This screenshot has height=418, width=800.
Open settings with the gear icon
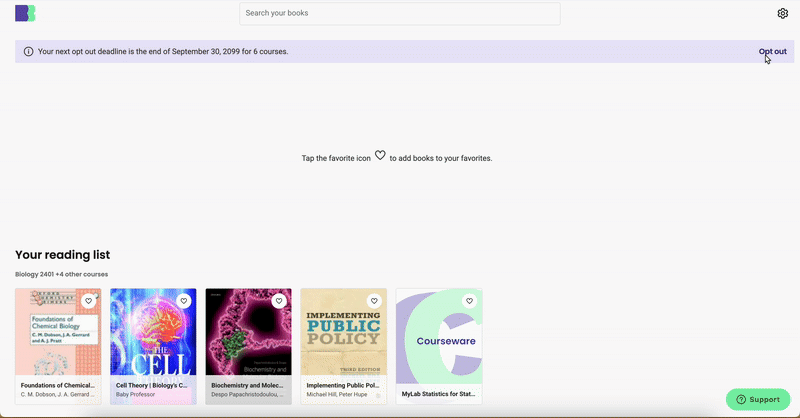pyautogui.click(x=783, y=13)
